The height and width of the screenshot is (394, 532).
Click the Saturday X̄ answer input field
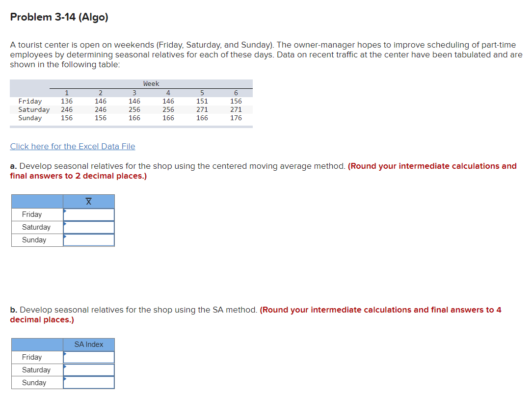click(x=89, y=227)
